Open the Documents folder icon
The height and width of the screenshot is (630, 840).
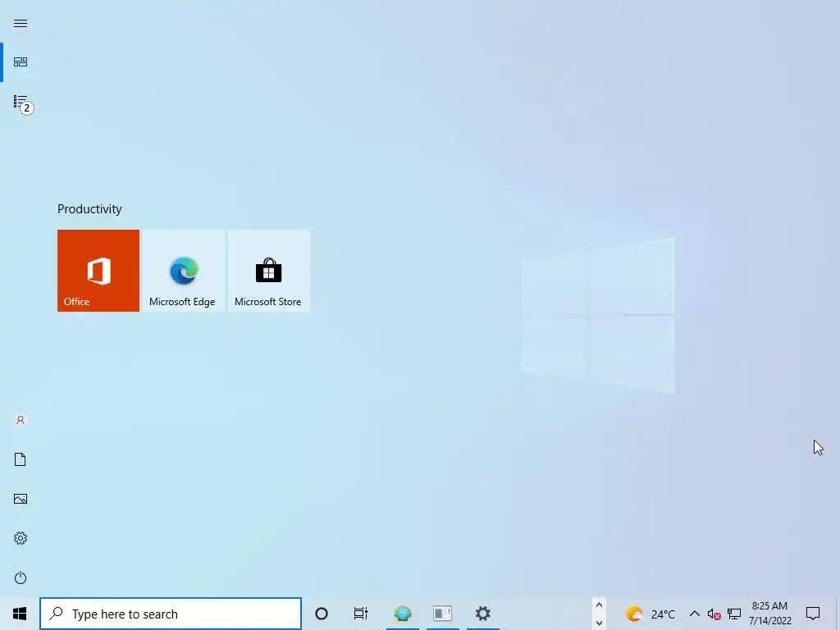tap(21, 459)
